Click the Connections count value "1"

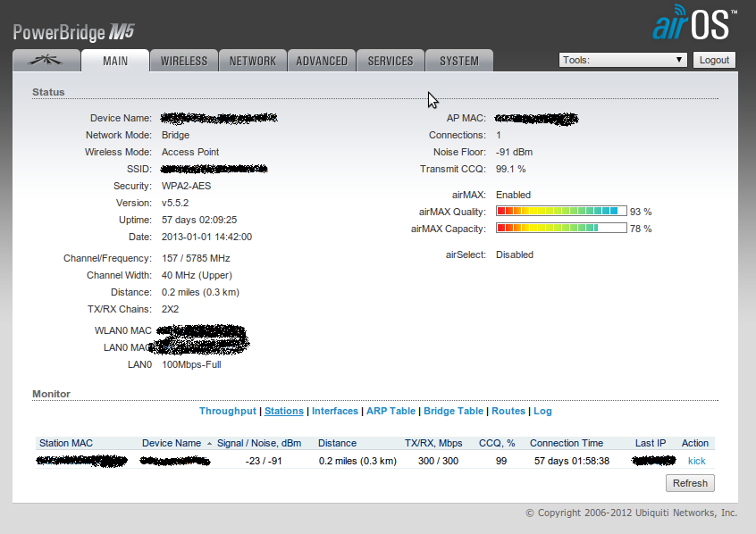pyautogui.click(x=499, y=136)
